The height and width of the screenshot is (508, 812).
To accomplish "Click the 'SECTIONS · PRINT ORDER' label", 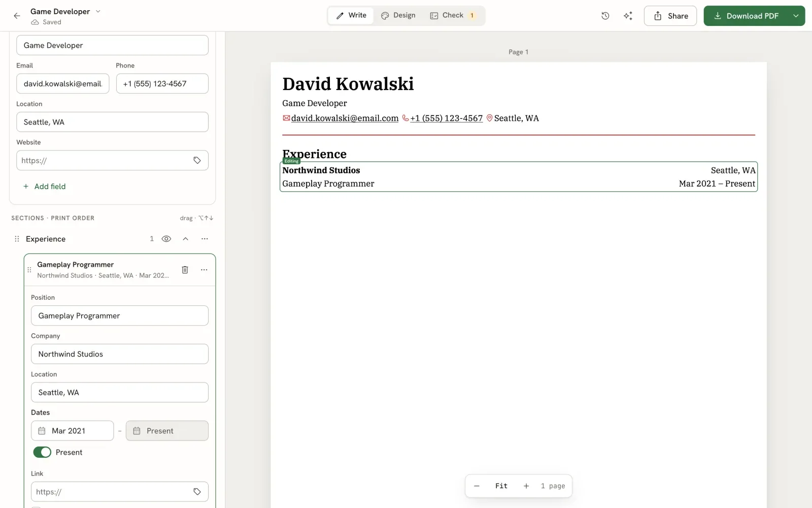I will 53,218.
